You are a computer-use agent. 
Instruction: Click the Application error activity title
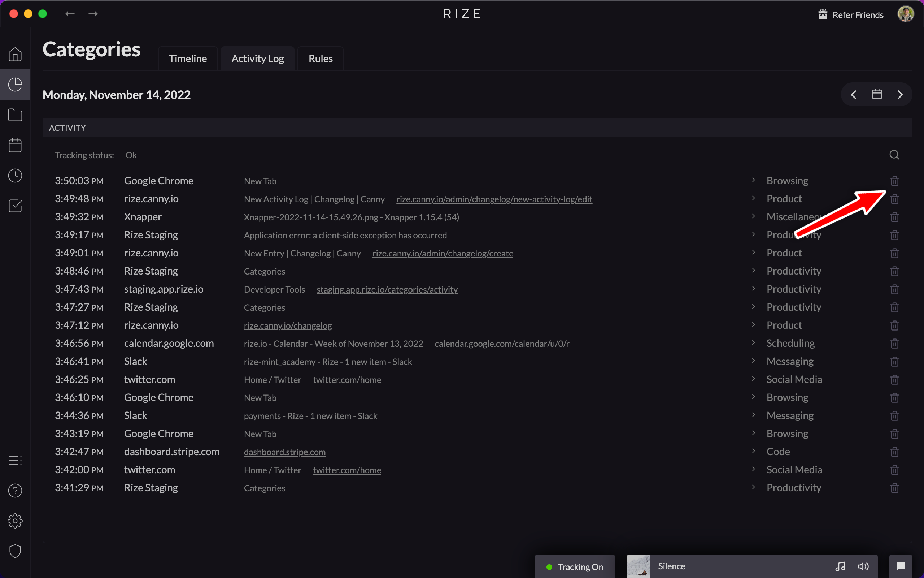(x=345, y=236)
